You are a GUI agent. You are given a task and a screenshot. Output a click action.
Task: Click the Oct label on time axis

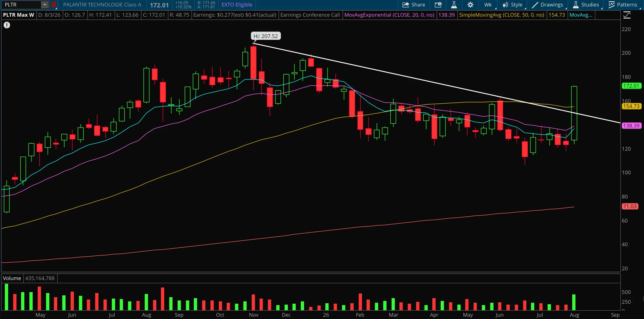(x=220, y=315)
